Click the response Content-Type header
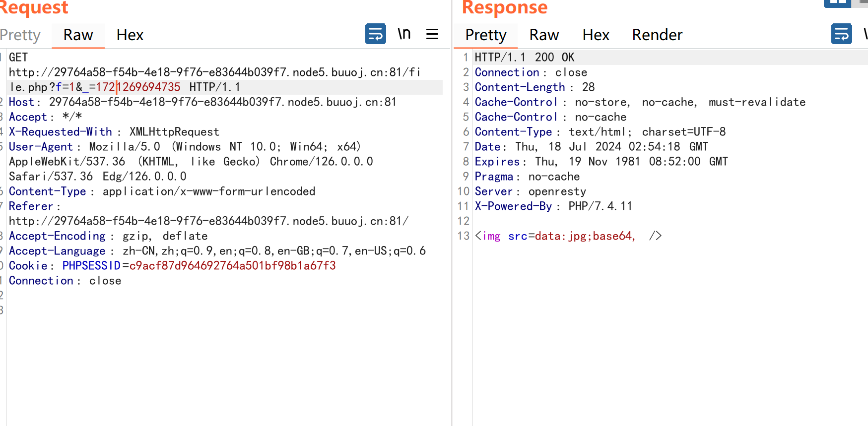 tap(600, 132)
